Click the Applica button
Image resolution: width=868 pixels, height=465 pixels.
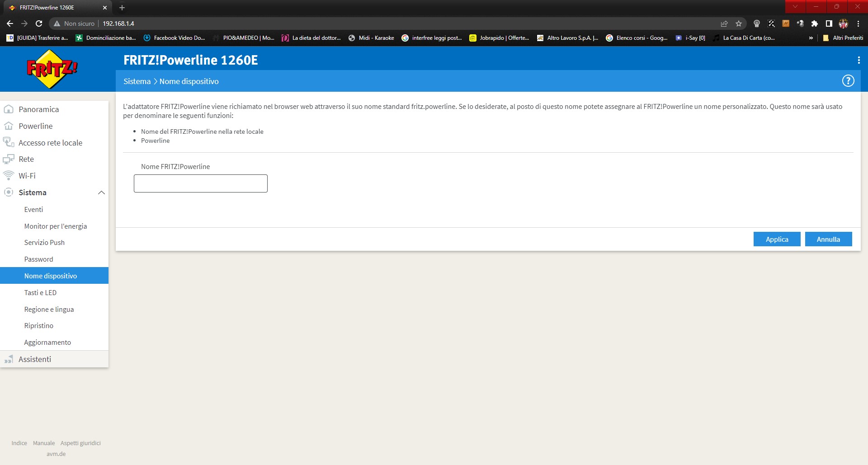coord(777,239)
